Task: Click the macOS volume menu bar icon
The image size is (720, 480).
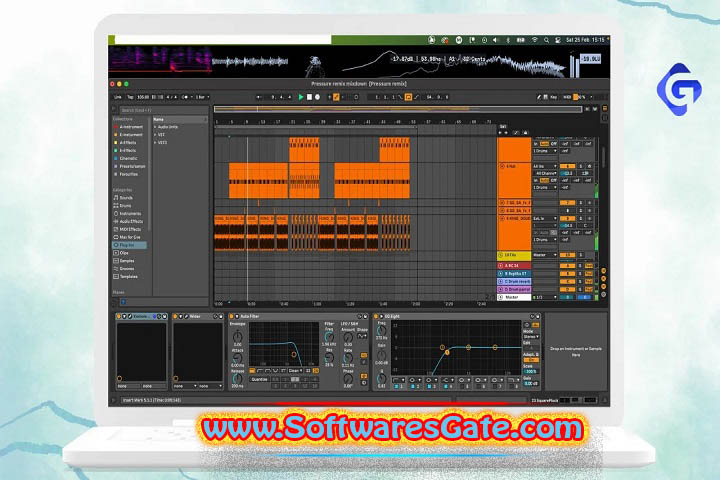Action: click(495, 40)
